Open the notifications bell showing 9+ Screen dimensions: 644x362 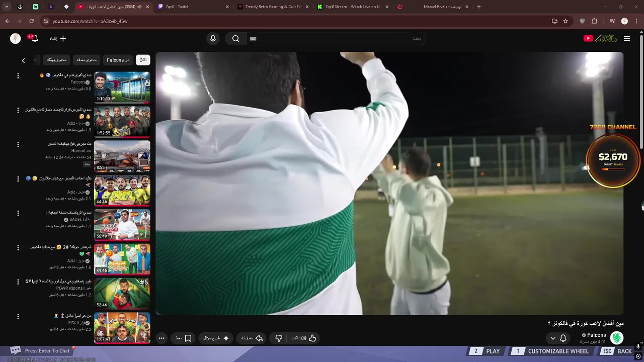click(34, 38)
